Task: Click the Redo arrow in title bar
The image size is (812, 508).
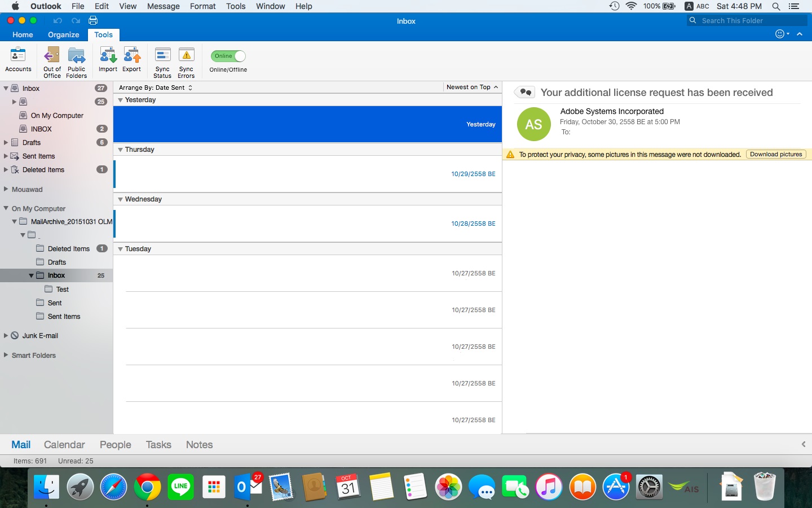Action: coord(76,21)
